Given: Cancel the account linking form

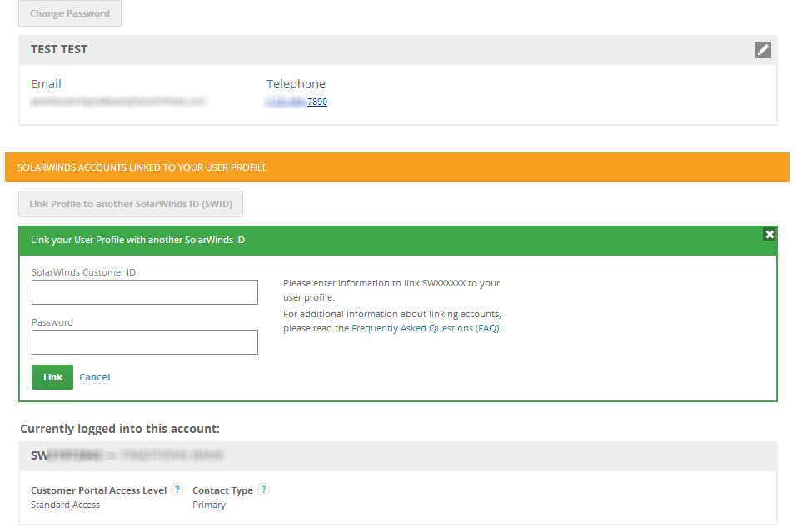Looking at the screenshot, I should tap(94, 376).
